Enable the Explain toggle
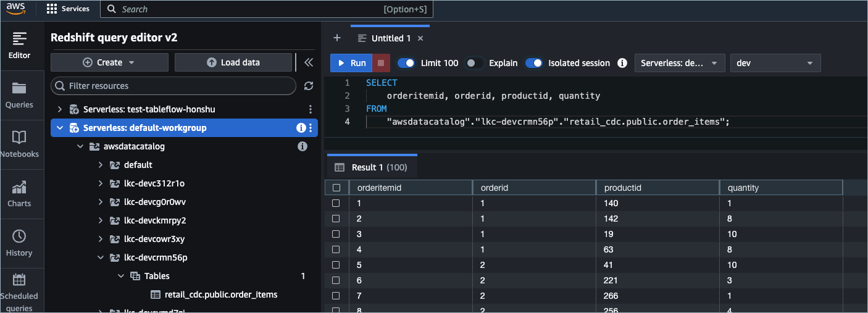The image size is (868, 313). [474, 63]
